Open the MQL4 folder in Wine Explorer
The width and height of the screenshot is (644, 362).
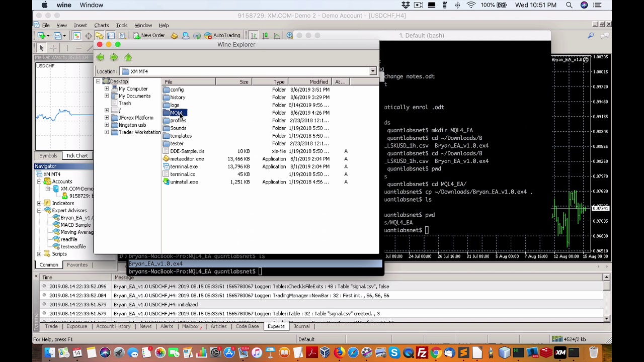pyautogui.click(x=174, y=113)
